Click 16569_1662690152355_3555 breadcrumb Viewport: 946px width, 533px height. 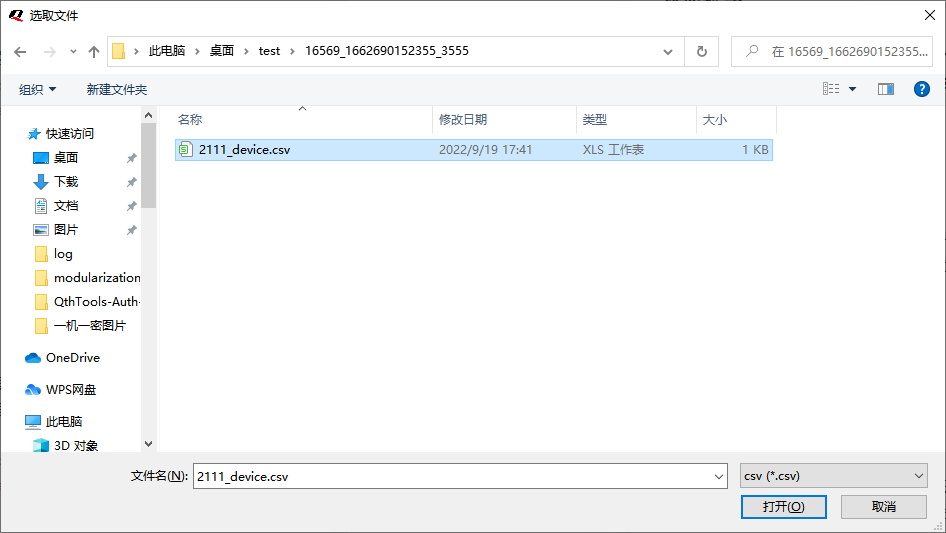(x=387, y=51)
